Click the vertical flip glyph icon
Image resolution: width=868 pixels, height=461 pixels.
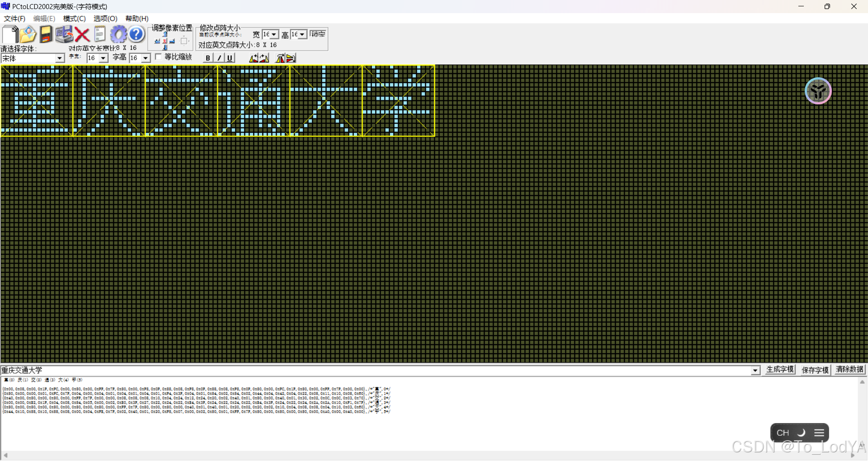click(x=291, y=58)
